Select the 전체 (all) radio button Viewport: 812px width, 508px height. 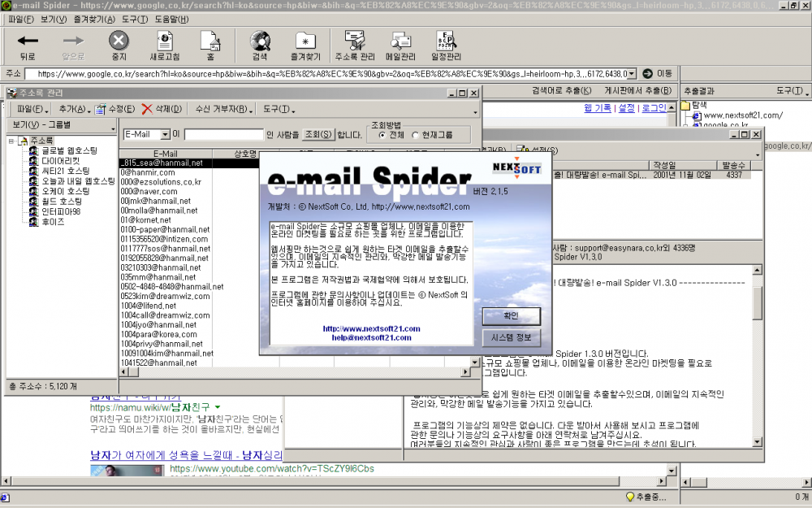pyautogui.click(x=382, y=135)
